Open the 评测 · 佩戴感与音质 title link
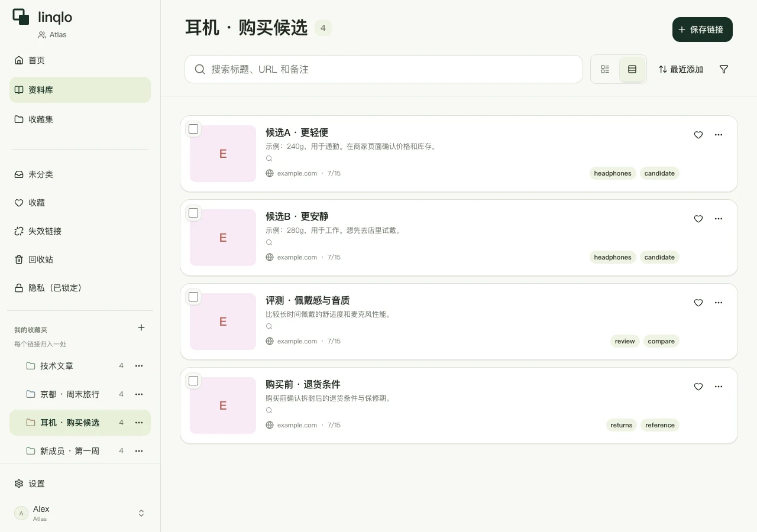Viewport: 757px width, 532px height. [308, 300]
